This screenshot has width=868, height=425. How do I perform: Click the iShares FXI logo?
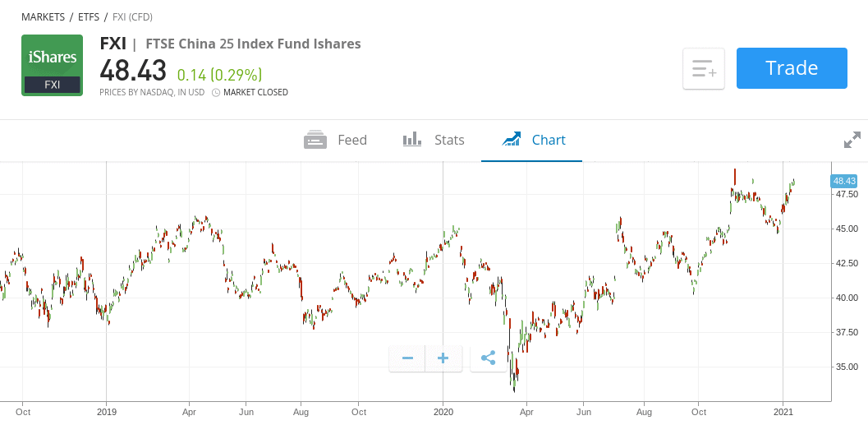coord(52,66)
